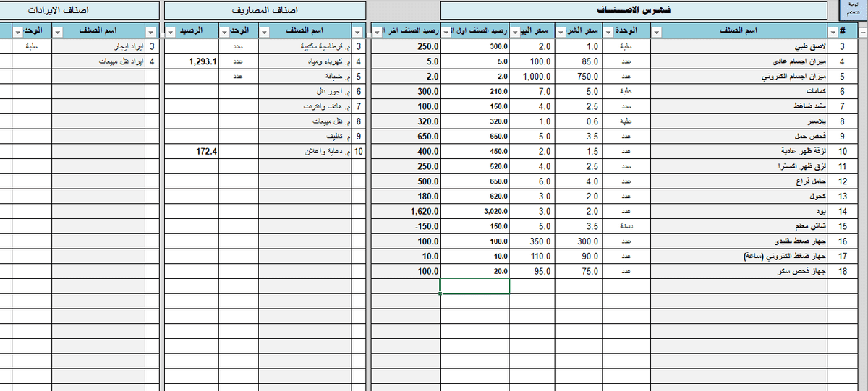868x391 pixels.
Task: Open the # column filter in فهرس الاصناف
Action: click(x=833, y=31)
